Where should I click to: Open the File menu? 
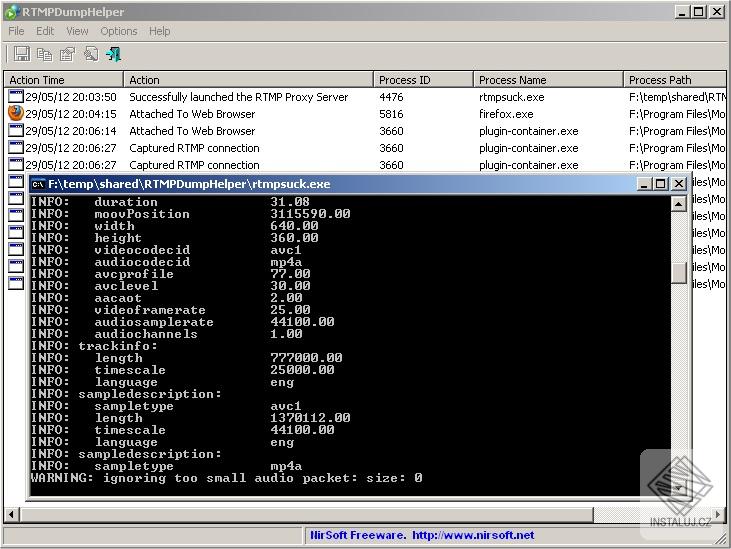(x=16, y=31)
